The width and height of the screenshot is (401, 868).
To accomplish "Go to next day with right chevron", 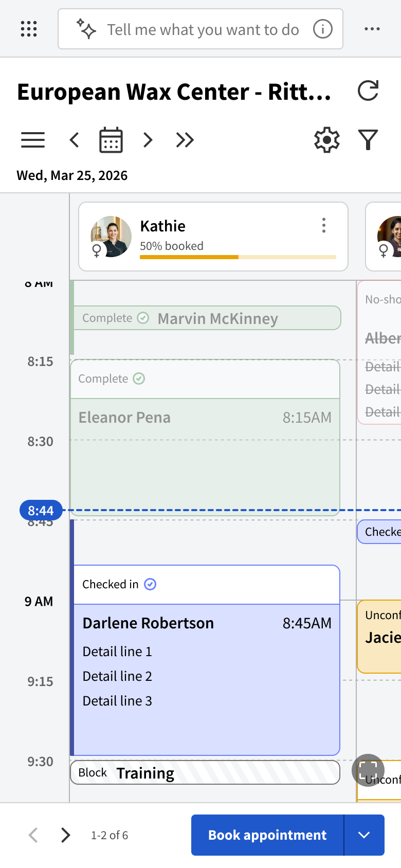I will (148, 140).
